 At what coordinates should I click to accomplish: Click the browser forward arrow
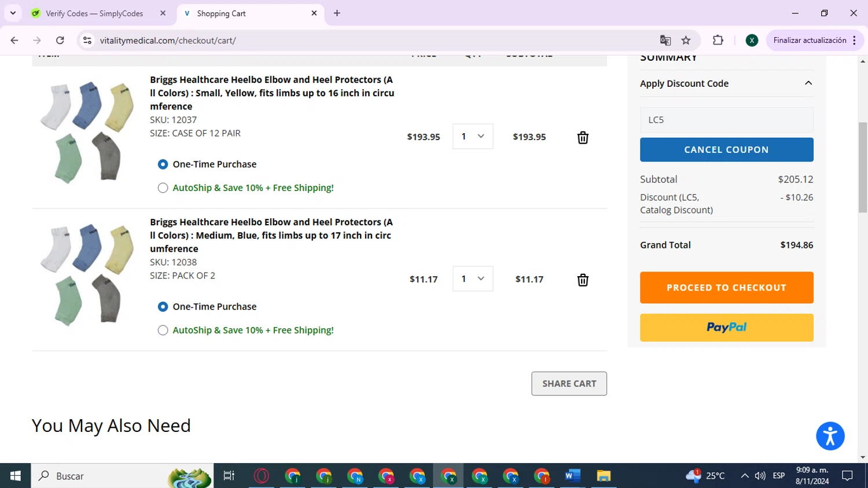(x=37, y=41)
